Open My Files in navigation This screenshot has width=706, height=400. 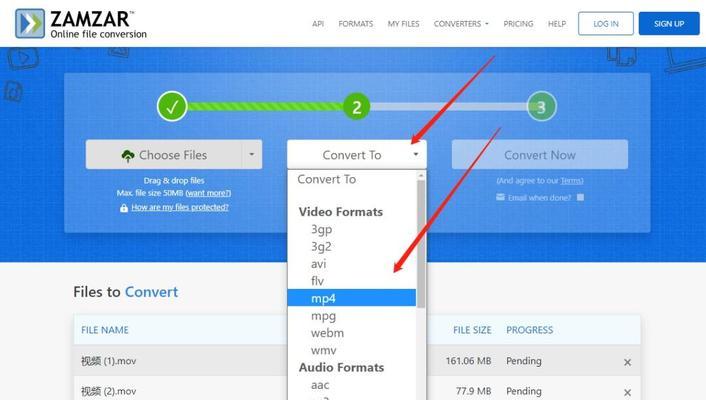point(403,23)
